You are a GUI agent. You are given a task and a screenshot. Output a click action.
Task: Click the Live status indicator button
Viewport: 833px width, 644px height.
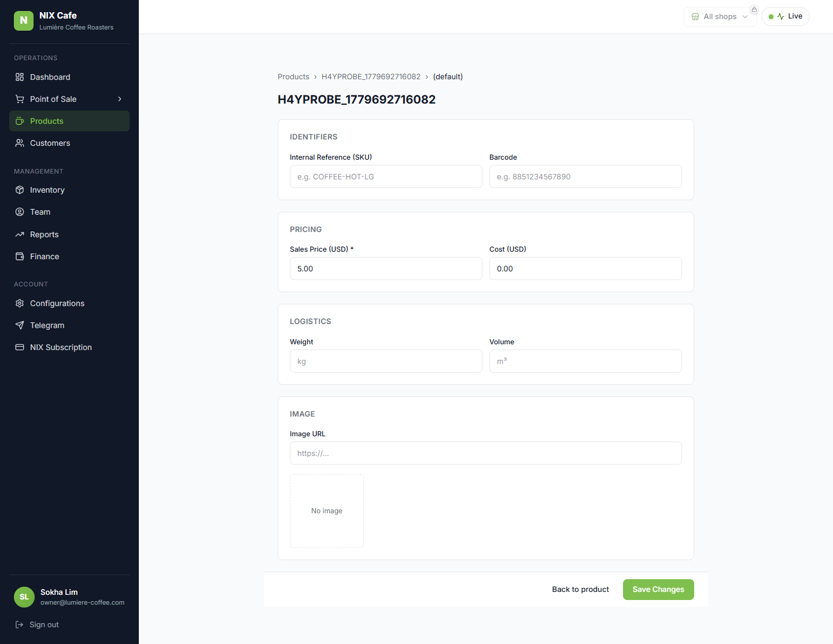pos(785,16)
